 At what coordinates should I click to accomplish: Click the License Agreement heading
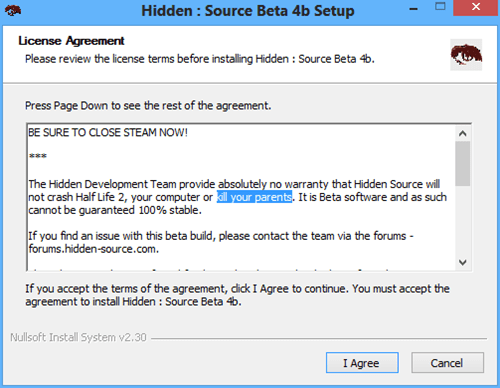tap(71, 41)
